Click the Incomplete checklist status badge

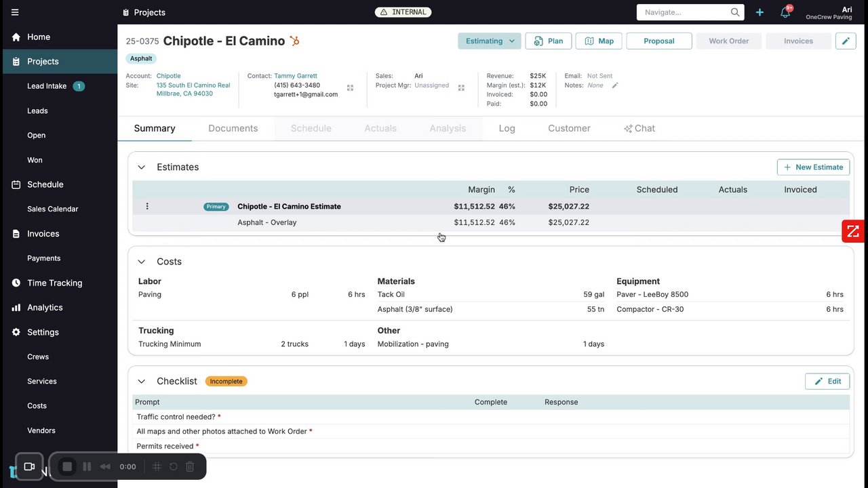[x=226, y=382]
